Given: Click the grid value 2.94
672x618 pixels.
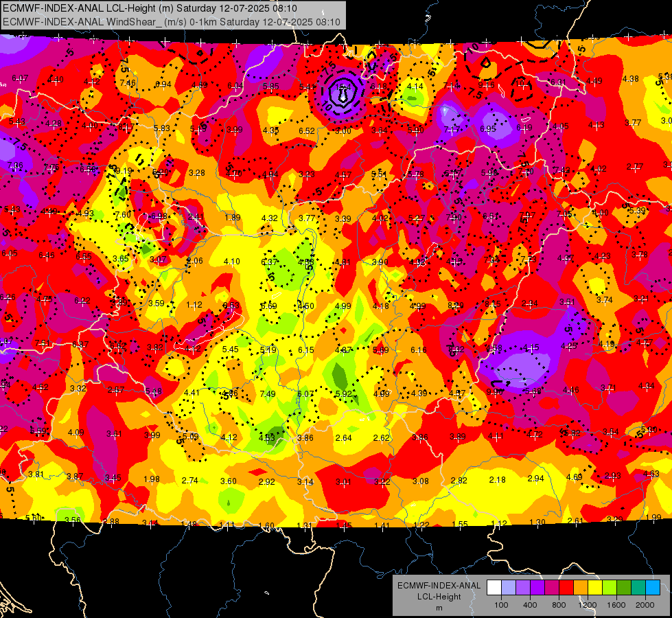Looking at the screenshot, I should coord(535,478).
